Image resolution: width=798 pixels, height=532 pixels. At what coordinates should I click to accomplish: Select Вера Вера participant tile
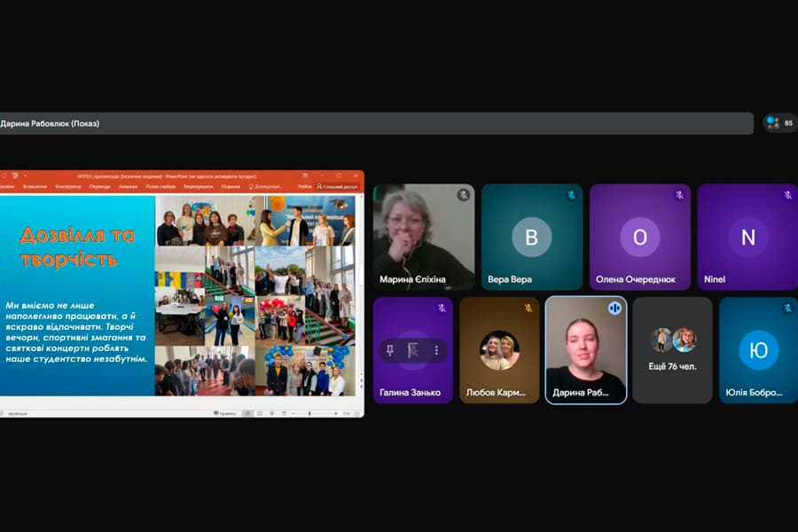pyautogui.click(x=532, y=238)
